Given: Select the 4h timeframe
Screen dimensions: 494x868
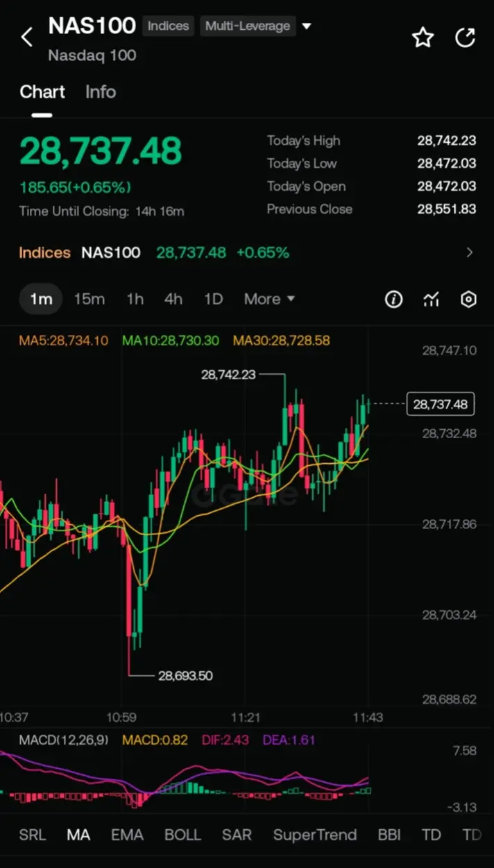Looking at the screenshot, I should [173, 300].
